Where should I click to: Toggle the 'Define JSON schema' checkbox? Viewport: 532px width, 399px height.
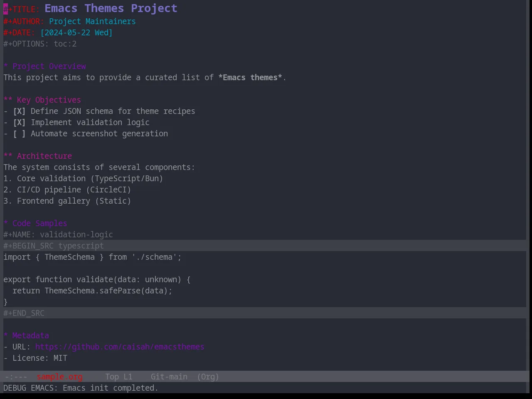click(x=19, y=111)
